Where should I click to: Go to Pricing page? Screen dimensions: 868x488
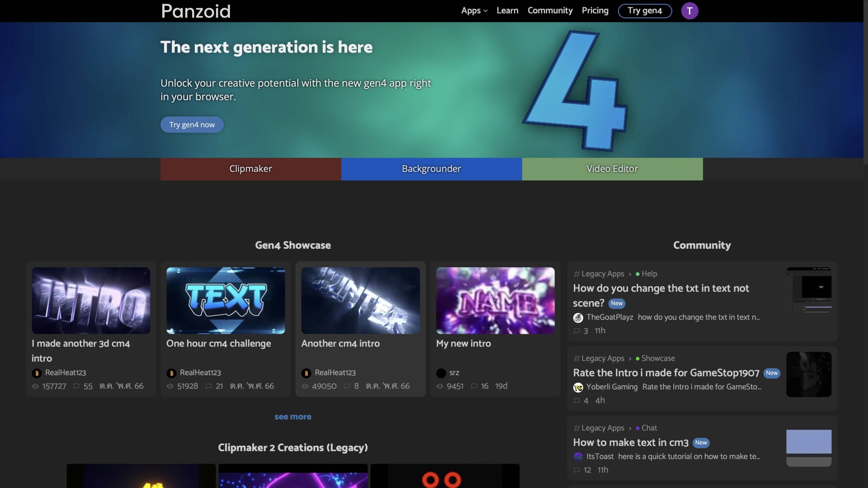coord(595,11)
